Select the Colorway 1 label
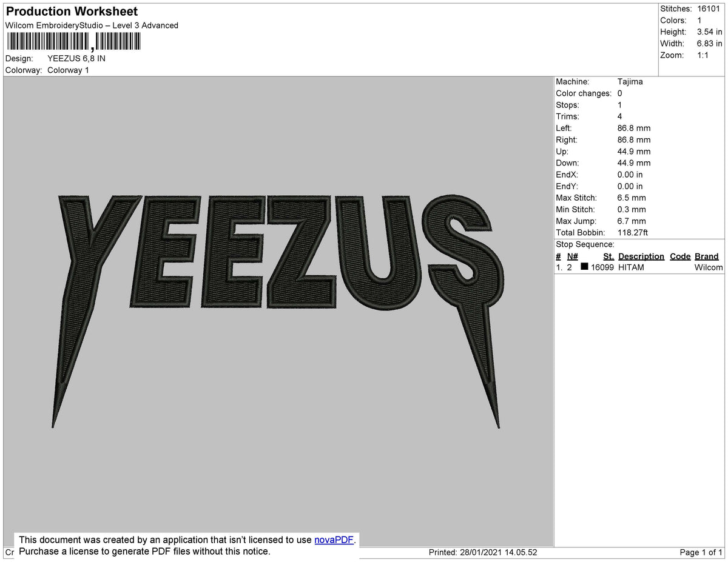728x562 pixels. tap(68, 70)
